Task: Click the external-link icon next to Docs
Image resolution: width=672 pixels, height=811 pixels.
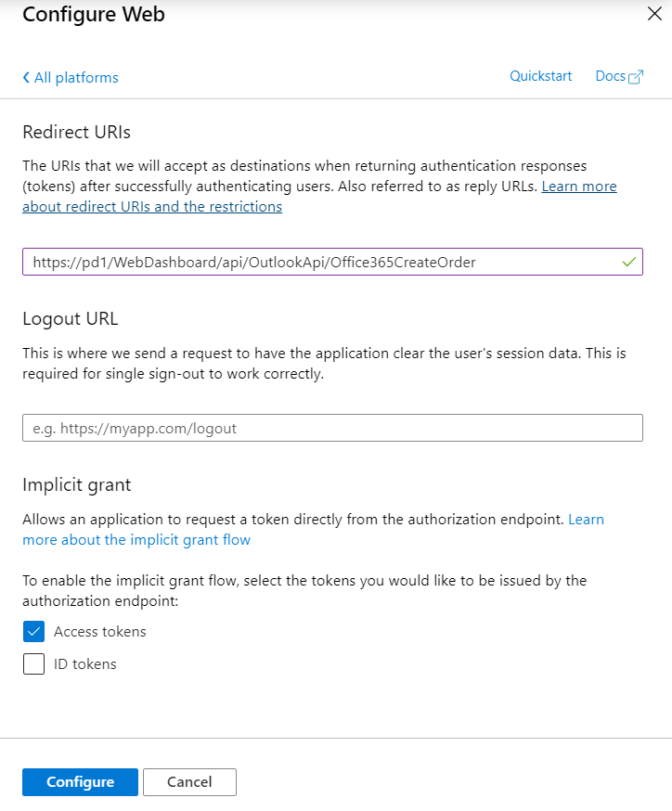Action: [x=636, y=77]
